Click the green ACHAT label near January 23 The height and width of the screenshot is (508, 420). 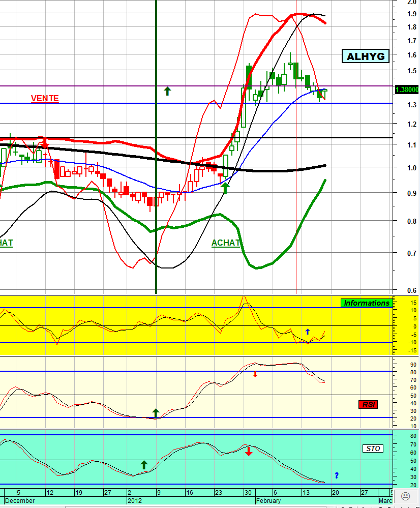point(226,243)
